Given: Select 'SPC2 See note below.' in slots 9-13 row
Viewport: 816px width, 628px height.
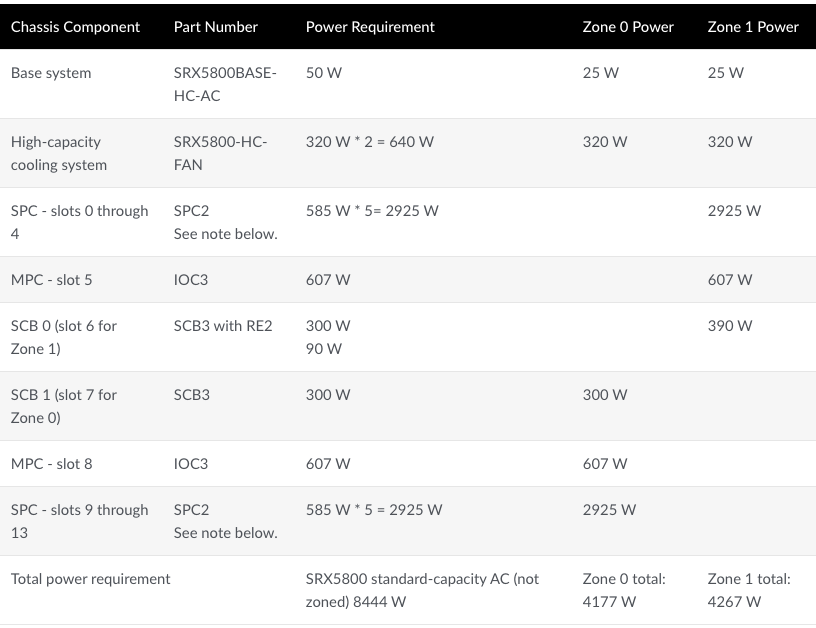Looking at the screenshot, I should pos(226,521).
